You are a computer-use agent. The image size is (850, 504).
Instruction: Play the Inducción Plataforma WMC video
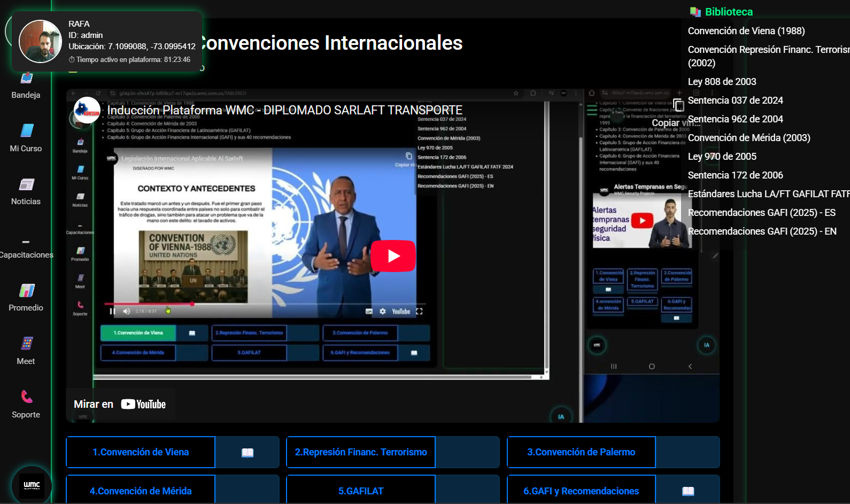(393, 256)
